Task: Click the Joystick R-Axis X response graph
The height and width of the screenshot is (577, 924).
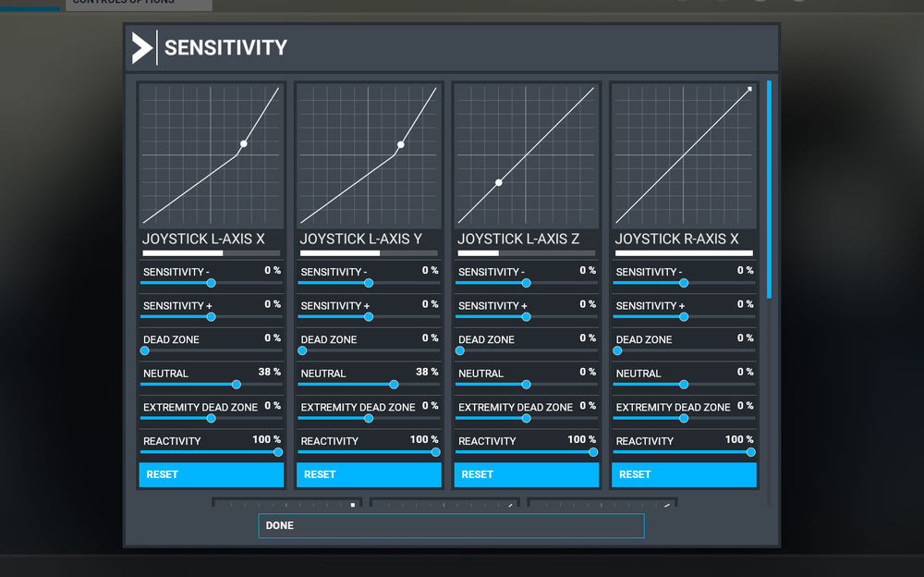Action: click(x=684, y=155)
